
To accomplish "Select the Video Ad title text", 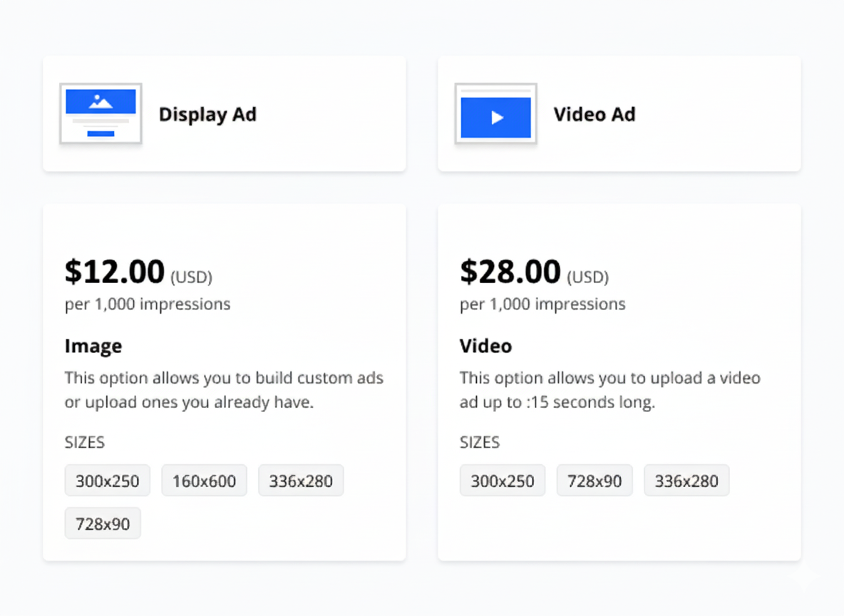I will 594,114.
